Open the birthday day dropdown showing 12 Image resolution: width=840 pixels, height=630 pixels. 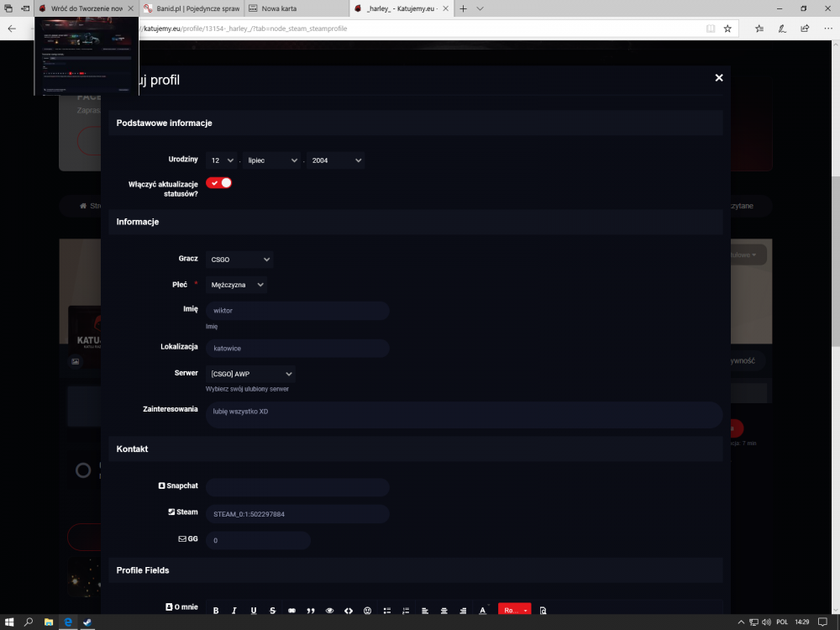tap(221, 160)
